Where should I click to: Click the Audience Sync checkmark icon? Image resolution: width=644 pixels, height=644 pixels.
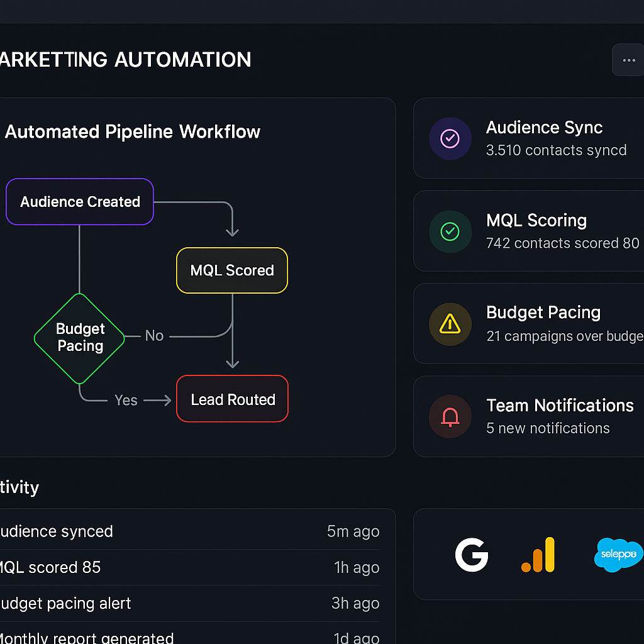pos(450,138)
